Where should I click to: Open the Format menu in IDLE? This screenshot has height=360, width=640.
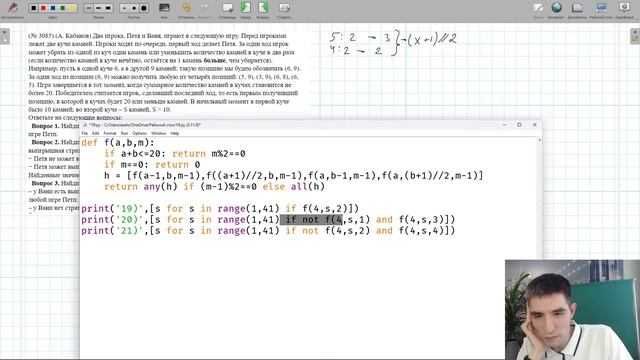click(x=110, y=133)
